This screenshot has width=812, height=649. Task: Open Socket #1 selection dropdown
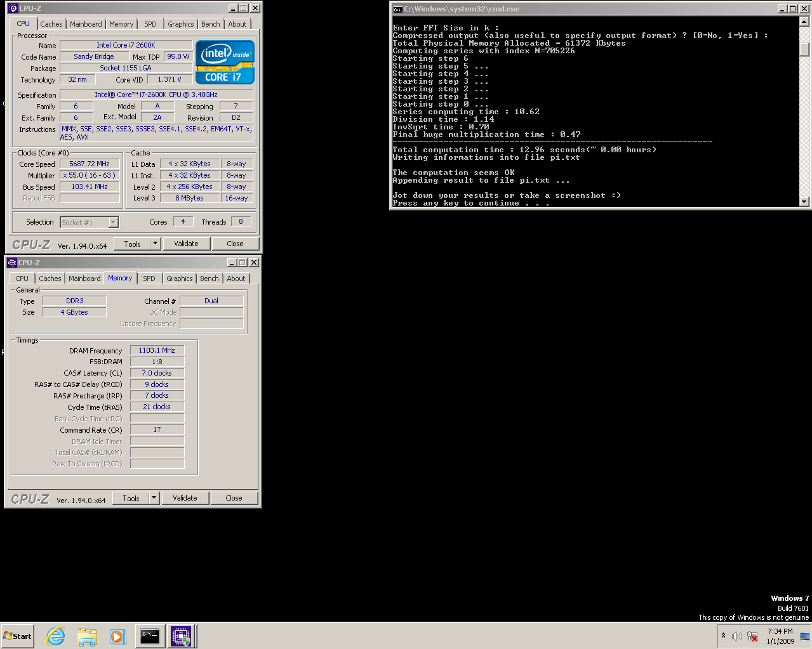(90, 223)
